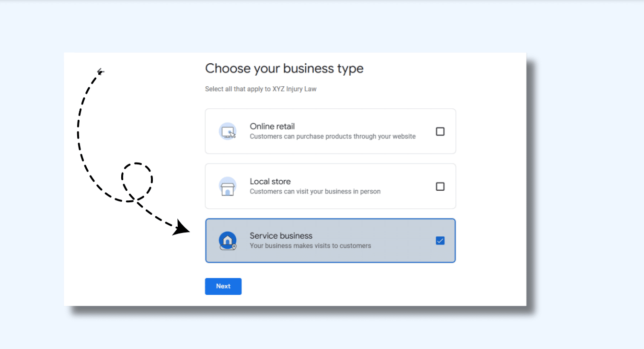The image size is (644, 349).
Task: Click the Service business home icon
Action: point(228,240)
